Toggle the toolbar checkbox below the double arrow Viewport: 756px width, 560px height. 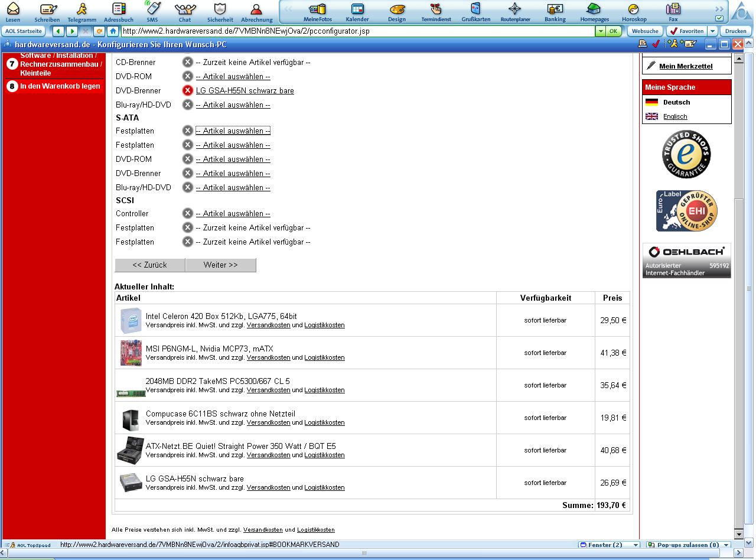point(719,18)
